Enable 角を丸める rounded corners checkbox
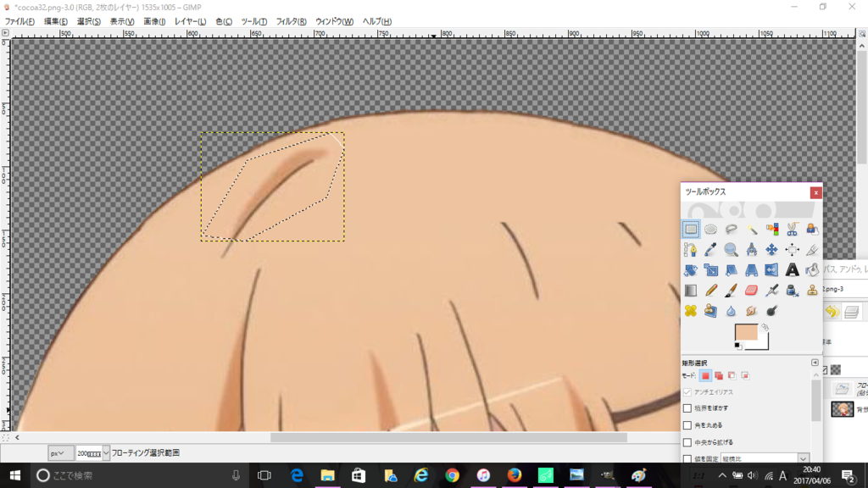Screen dimensions: 868x488 687,425
